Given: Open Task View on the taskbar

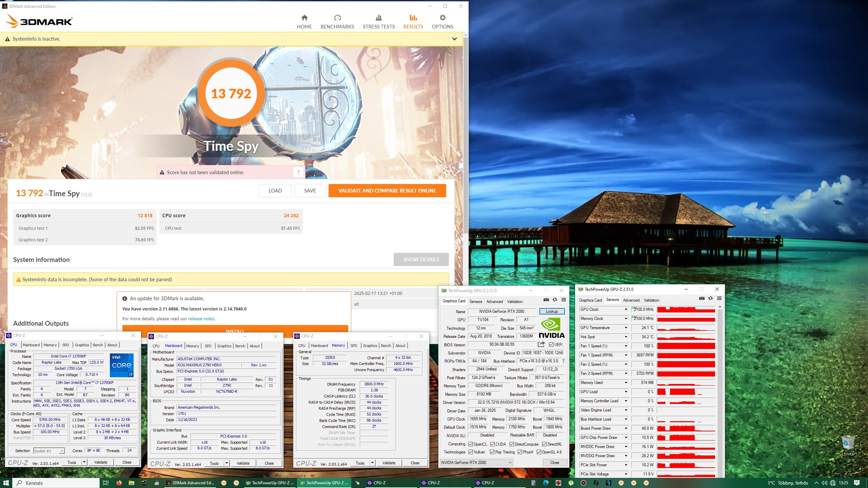Looking at the screenshot, I should [105, 483].
